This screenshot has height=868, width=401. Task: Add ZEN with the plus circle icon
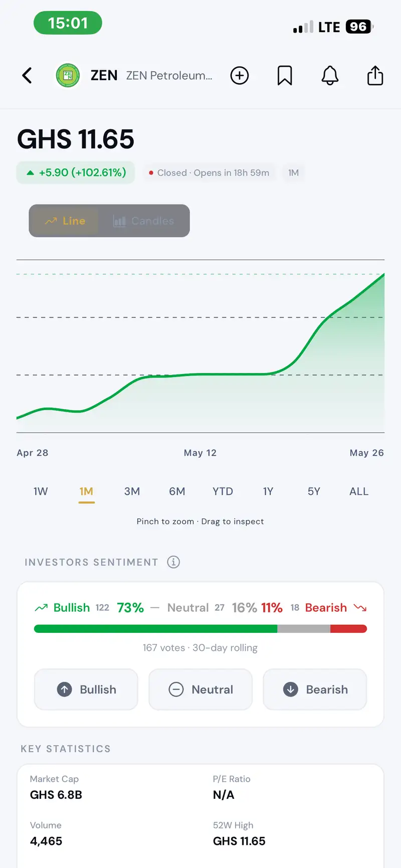pos(240,76)
